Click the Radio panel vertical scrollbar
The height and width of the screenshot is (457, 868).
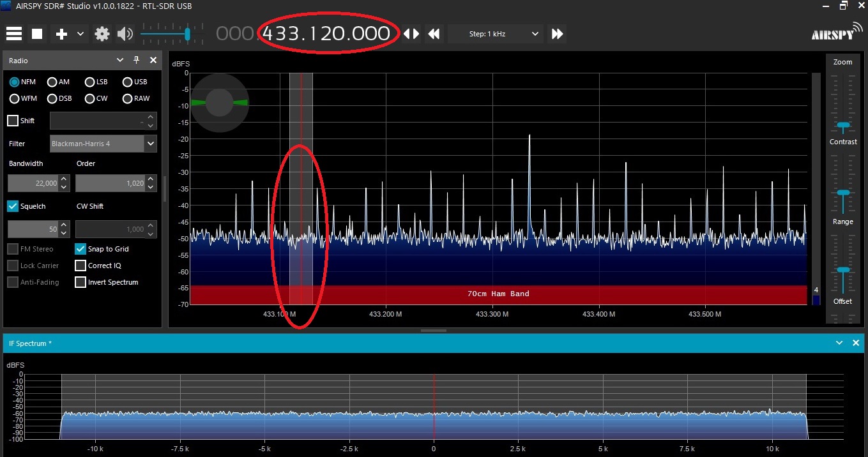164,188
